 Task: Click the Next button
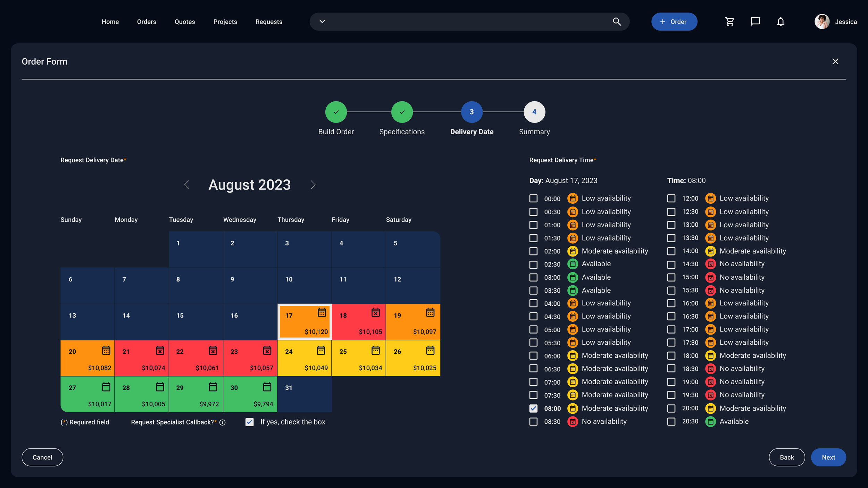[828, 457]
